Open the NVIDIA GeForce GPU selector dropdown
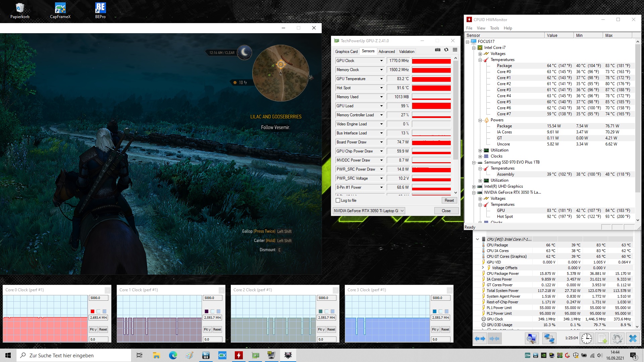The height and width of the screenshot is (362, 644). [x=369, y=211]
